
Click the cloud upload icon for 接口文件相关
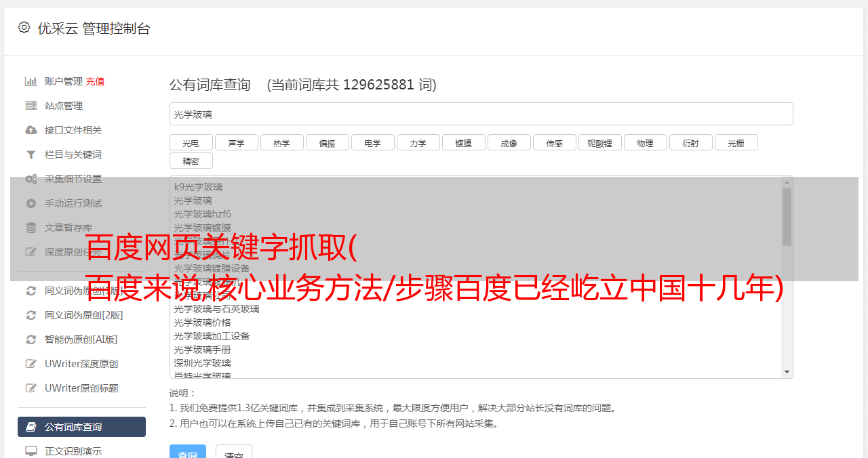click(31, 130)
